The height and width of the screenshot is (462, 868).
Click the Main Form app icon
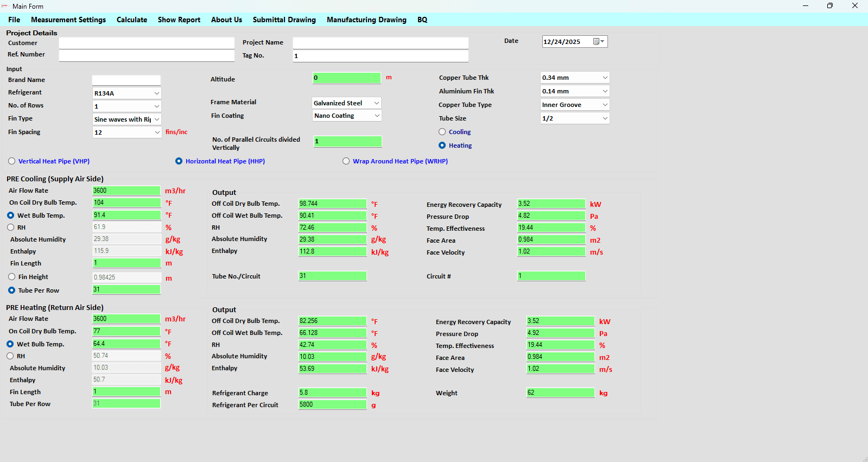pyautogui.click(x=5, y=6)
